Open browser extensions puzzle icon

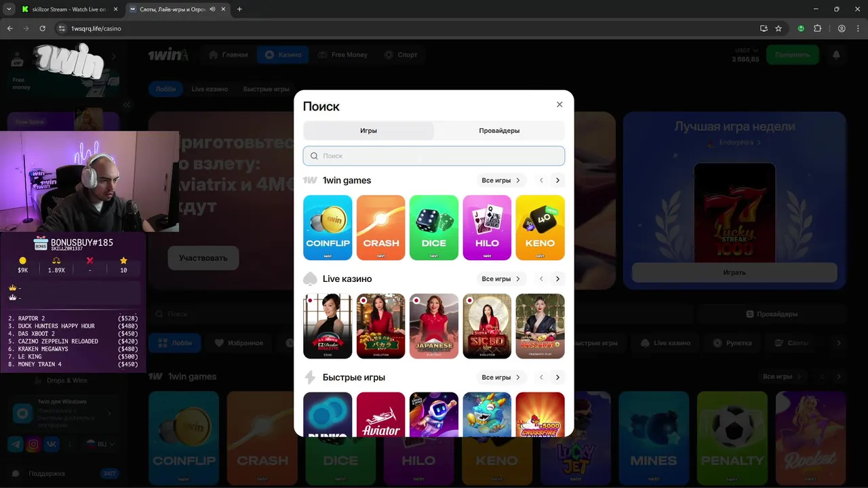817,28
